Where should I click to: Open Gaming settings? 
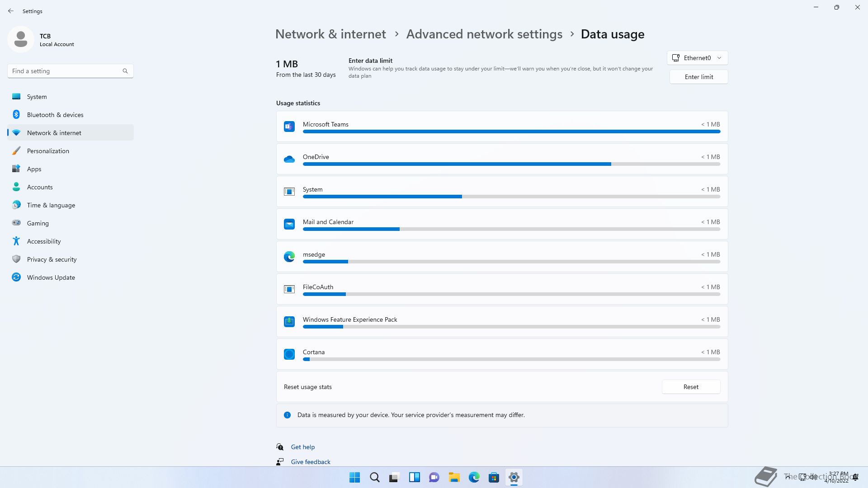(71, 223)
